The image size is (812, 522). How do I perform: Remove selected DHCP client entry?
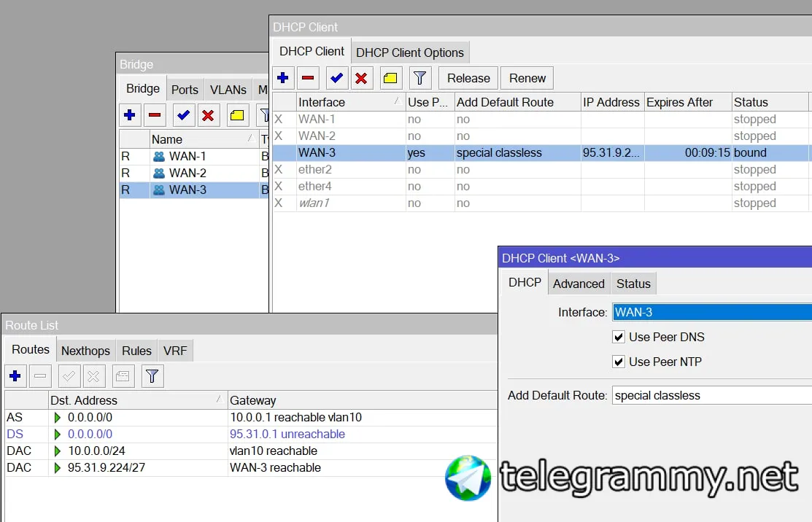tap(308, 78)
